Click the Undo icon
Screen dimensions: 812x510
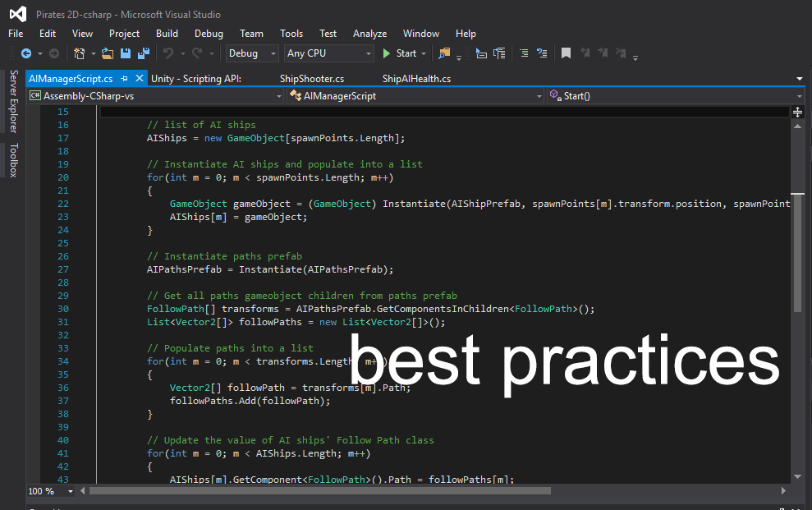[169, 54]
